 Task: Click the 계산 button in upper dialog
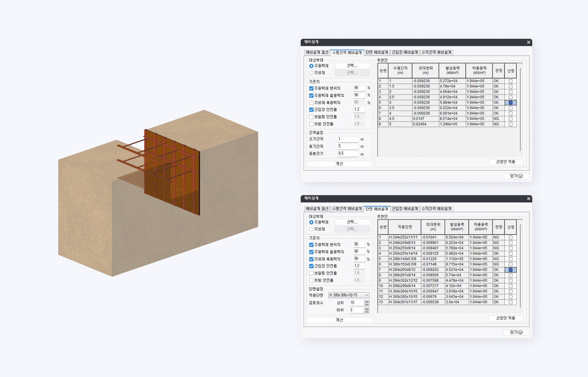339,164
